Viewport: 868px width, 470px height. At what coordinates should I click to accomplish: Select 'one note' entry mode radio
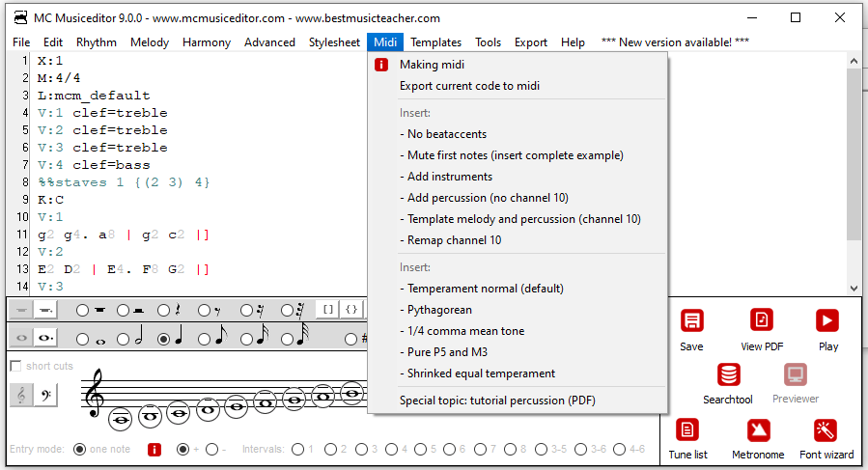click(x=80, y=449)
